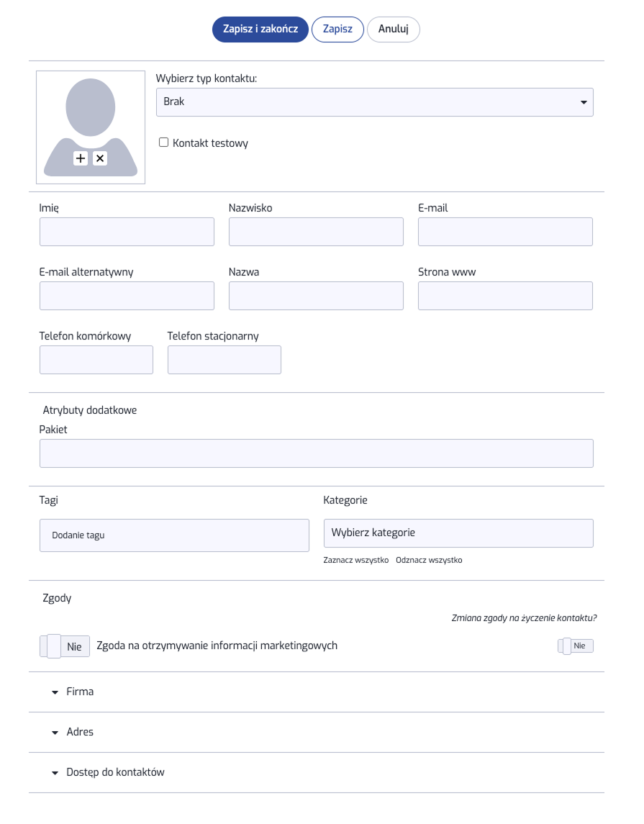This screenshot has width=644, height=824.
Task: Focus the Telefon komórkowy field
Action: 96,360
